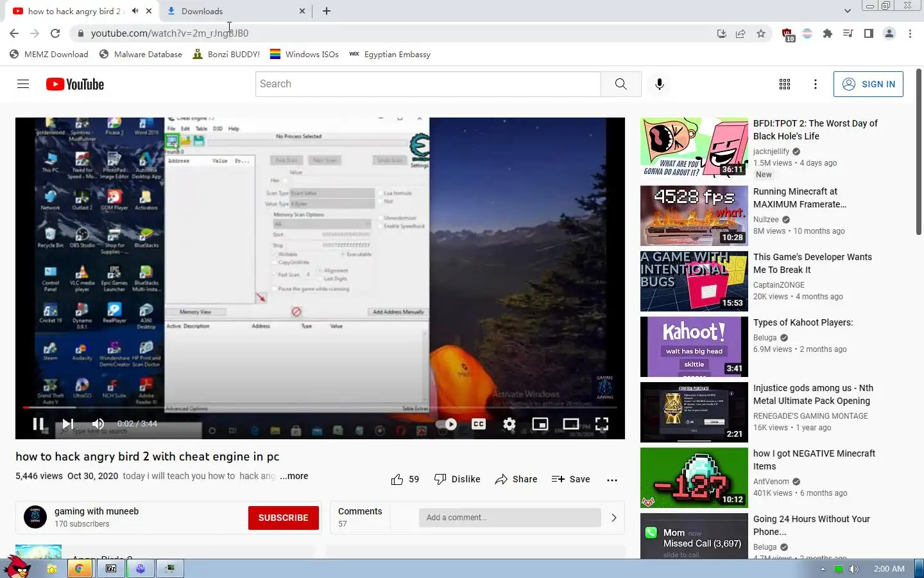This screenshot has width=924, height=578.
Task: Open Types of Kahoot Players thumbnail
Action: click(x=694, y=347)
